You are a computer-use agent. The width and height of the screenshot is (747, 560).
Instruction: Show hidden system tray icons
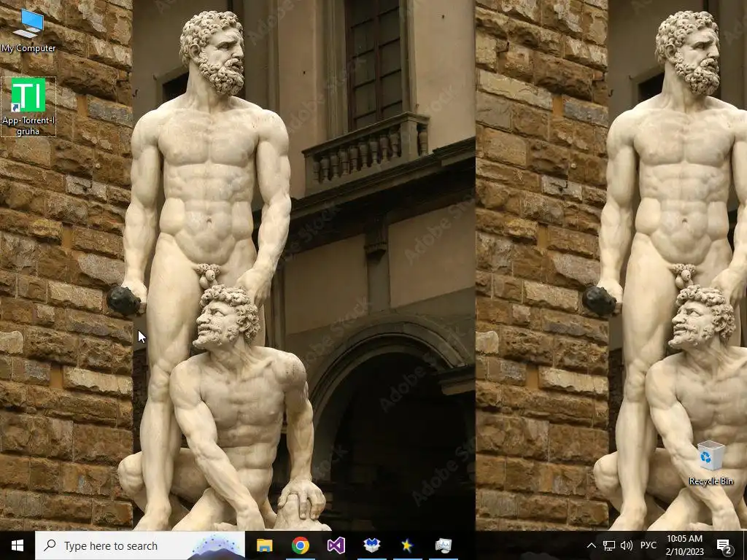tap(591, 545)
